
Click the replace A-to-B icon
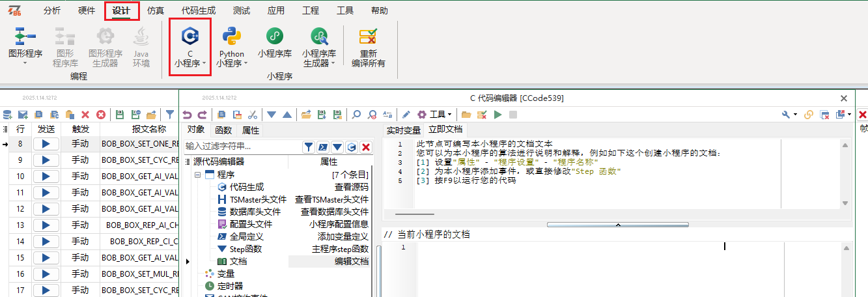coord(388,115)
